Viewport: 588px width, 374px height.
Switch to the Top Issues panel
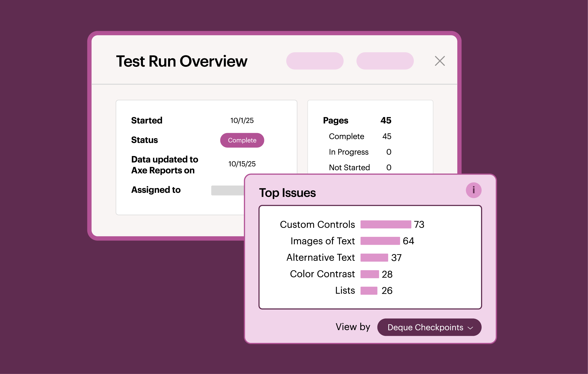point(287,193)
